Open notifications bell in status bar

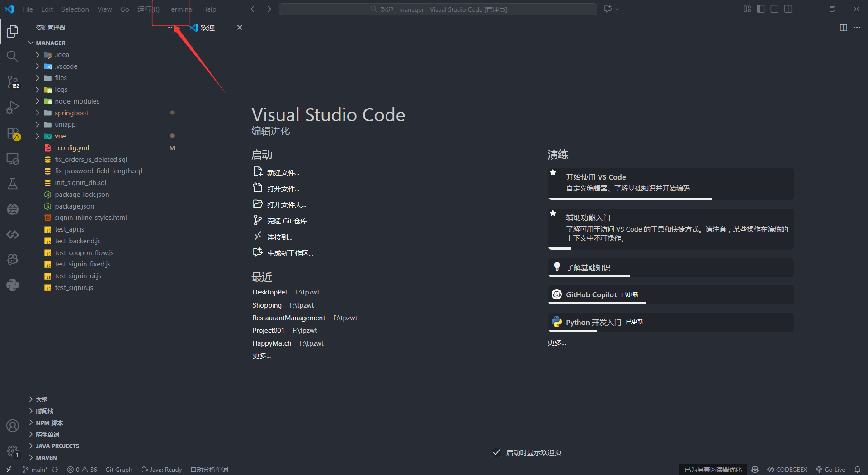pyautogui.click(x=857, y=470)
